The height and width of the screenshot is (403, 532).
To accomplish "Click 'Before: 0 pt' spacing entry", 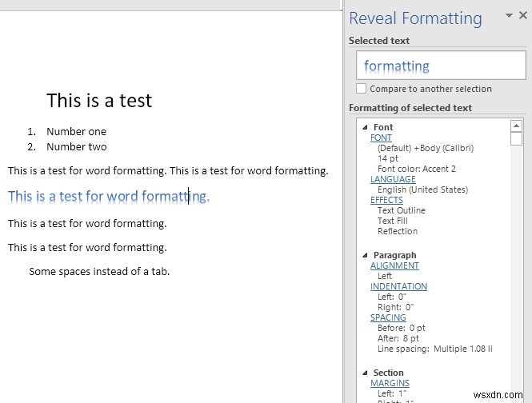I will click(x=402, y=328).
